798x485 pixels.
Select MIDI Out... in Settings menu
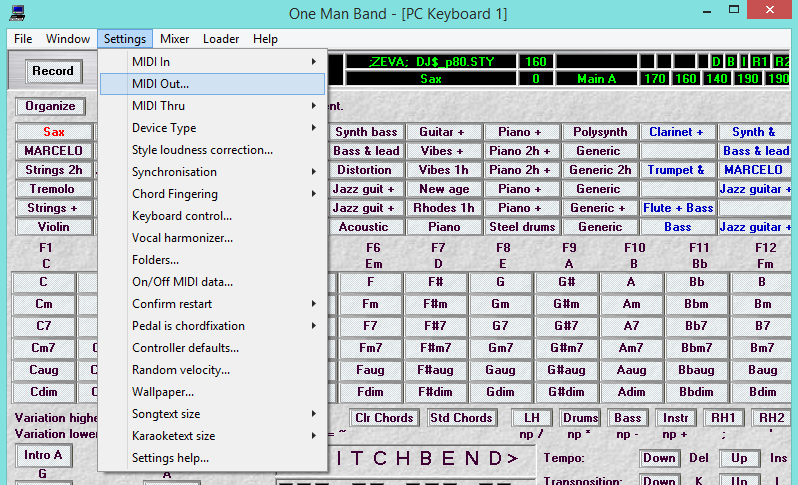[x=212, y=84]
